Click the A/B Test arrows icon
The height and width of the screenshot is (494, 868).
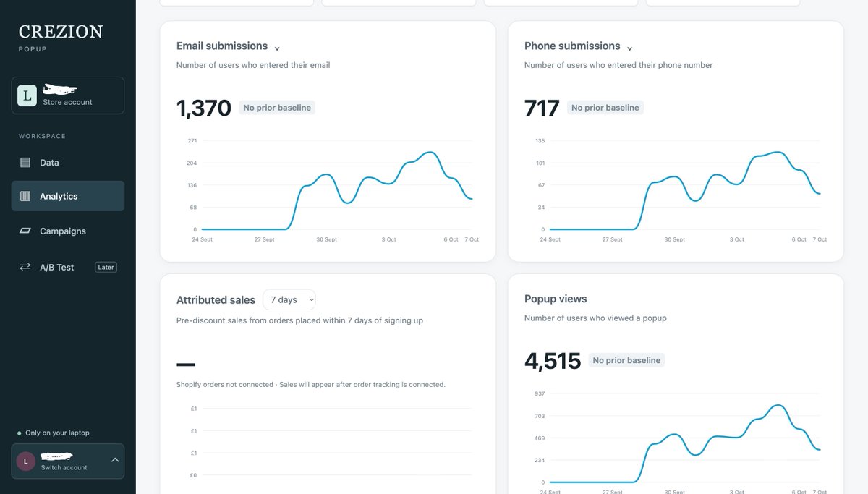click(x=25, y=267)
